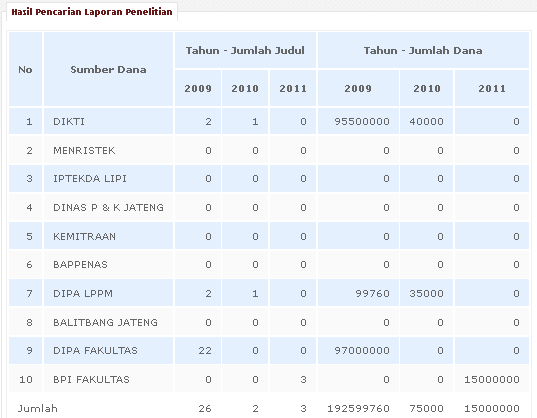The image size is (537, 418).
Task: Click the MENRISTEK row name
Action: 84,150
